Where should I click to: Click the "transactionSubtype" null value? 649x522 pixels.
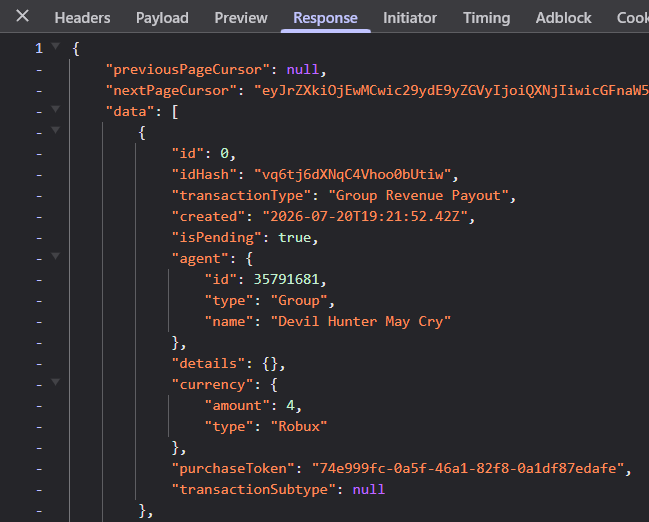pyautogui.click(x=368, y=489)
